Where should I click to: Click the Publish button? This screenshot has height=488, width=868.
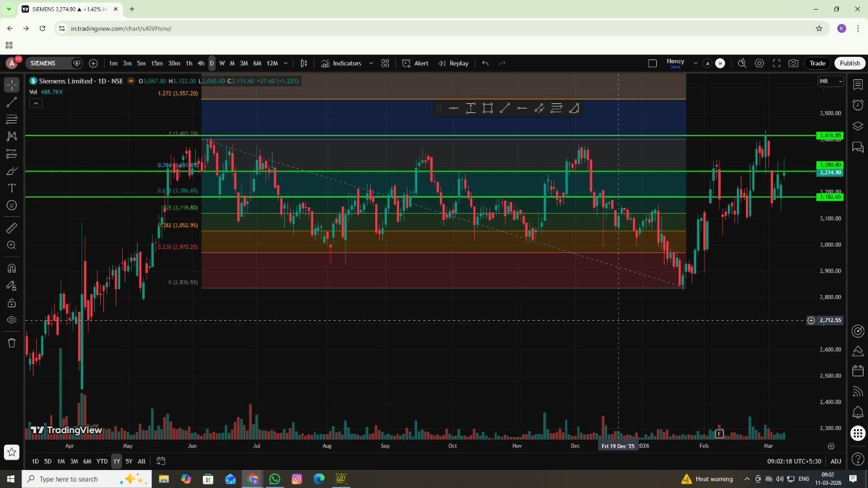[x=849, y=63]
